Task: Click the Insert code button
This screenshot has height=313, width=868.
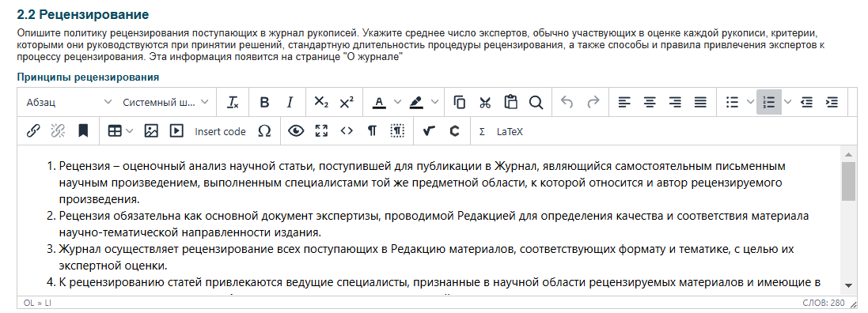Action: point(220,131)
